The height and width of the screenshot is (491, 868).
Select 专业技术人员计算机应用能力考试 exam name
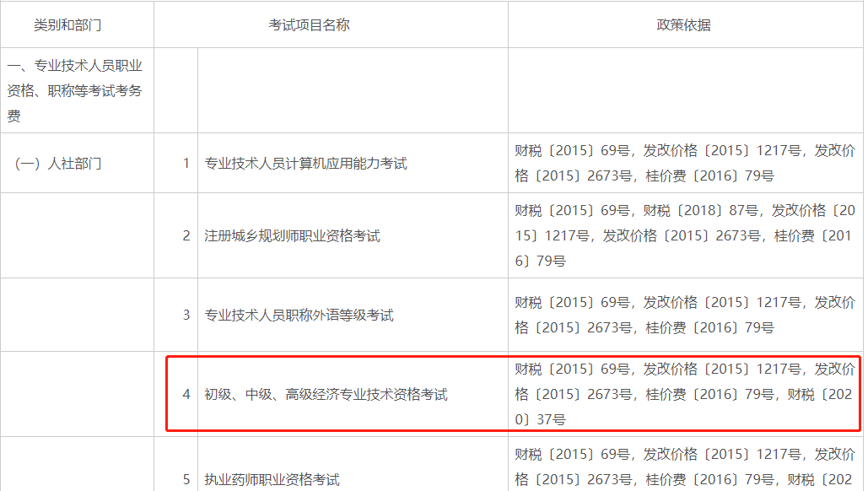(x=305, y=164)
